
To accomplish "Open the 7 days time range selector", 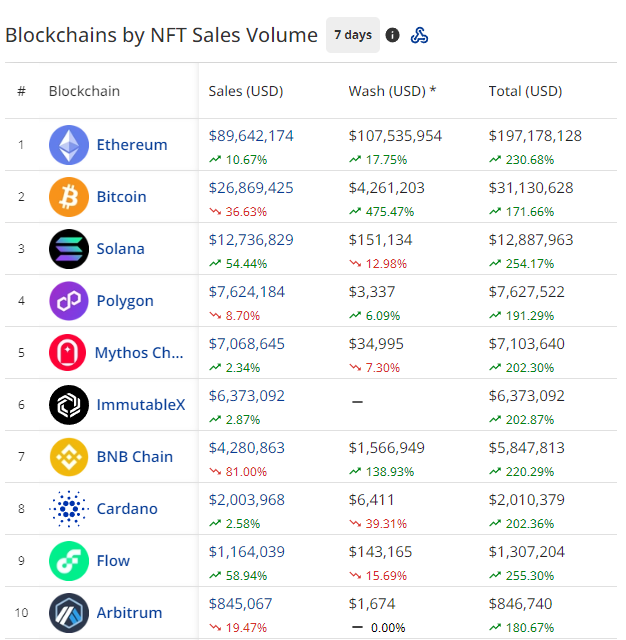I will 353,35.
